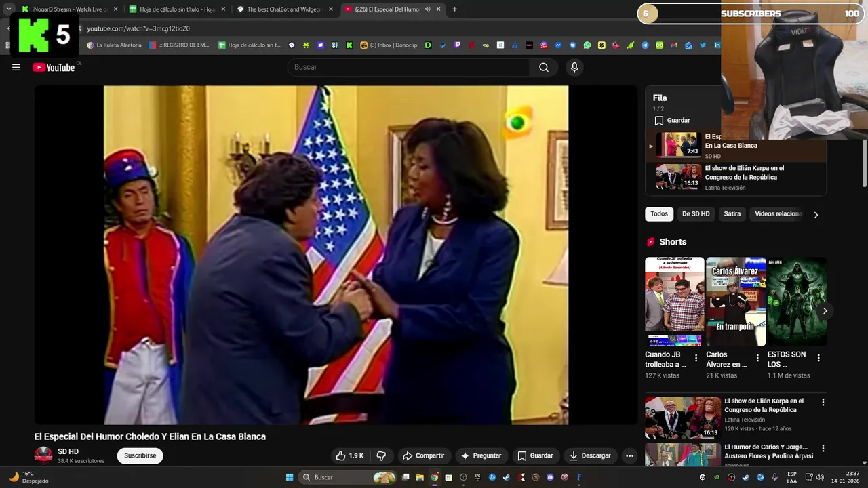Open the tab search dropdown arrow
Image resolution: width=868 pixels, height=488 pixels.
(x=9, y=9)
